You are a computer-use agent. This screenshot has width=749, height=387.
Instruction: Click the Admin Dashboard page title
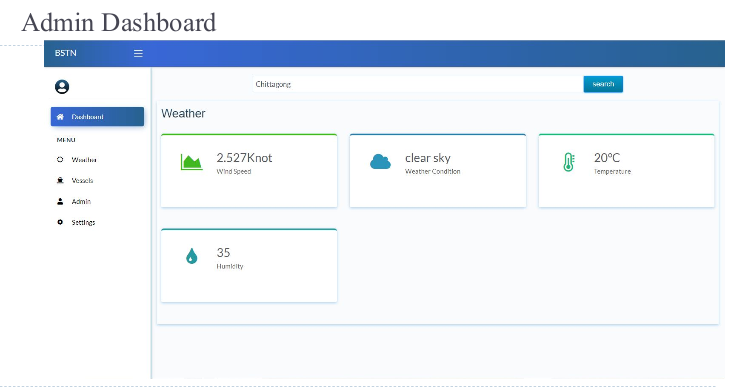(x=119, y=22)
